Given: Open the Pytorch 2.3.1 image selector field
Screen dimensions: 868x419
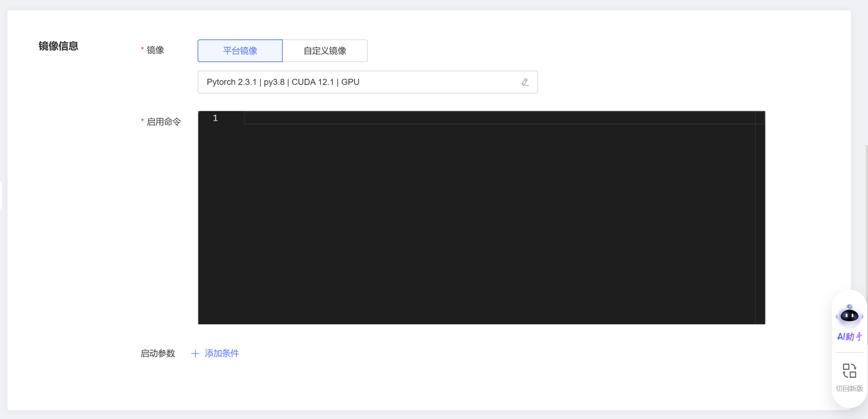Looking at the screenshot, I should pyautogui.click(x=367, y=82).
